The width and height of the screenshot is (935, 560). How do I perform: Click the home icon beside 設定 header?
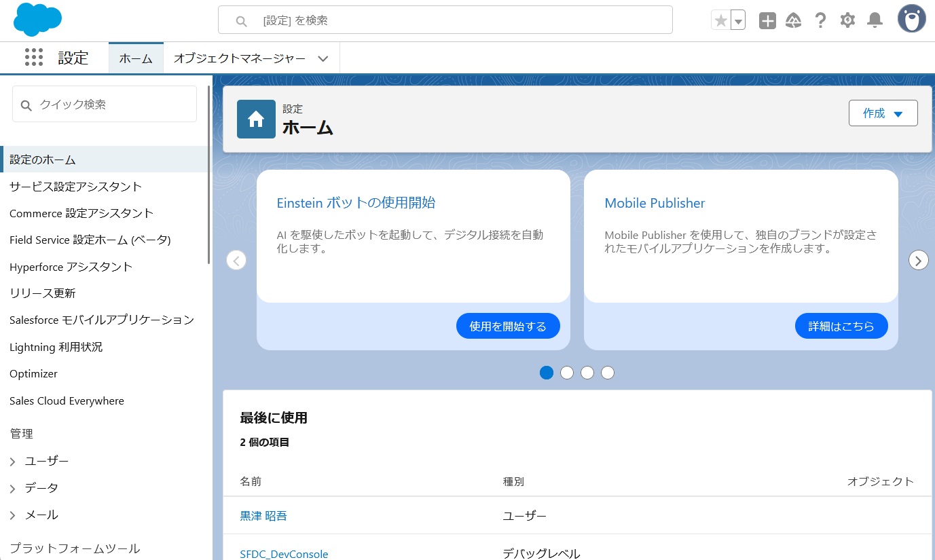[x=256, y=118]
